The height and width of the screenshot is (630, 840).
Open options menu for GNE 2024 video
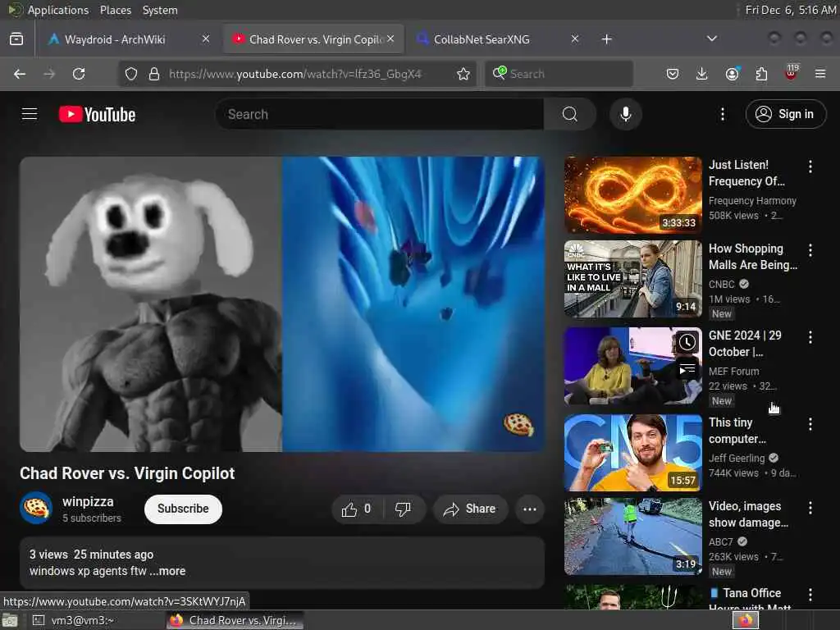810,337
